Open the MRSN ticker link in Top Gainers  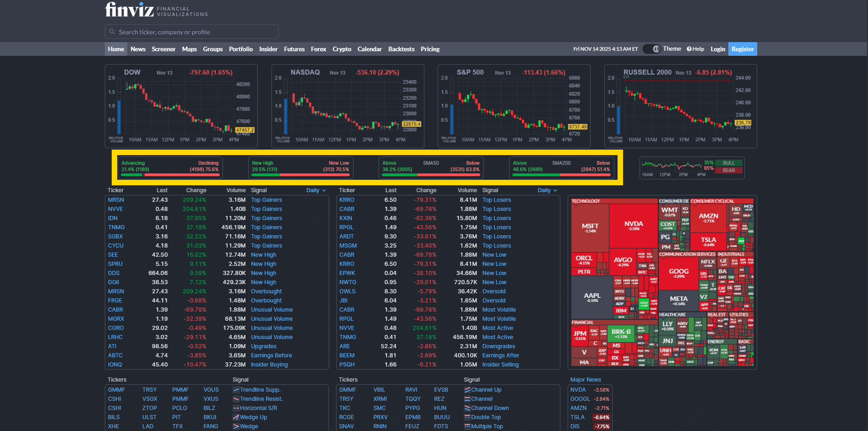(x=116, y=200)
